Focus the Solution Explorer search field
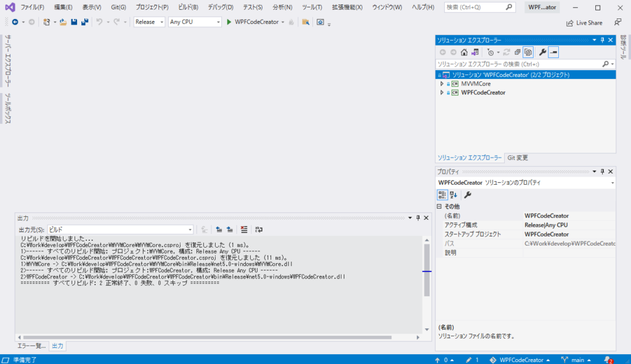Image resolution: width=631 pixels, height=364 pixels. [526, 64]
